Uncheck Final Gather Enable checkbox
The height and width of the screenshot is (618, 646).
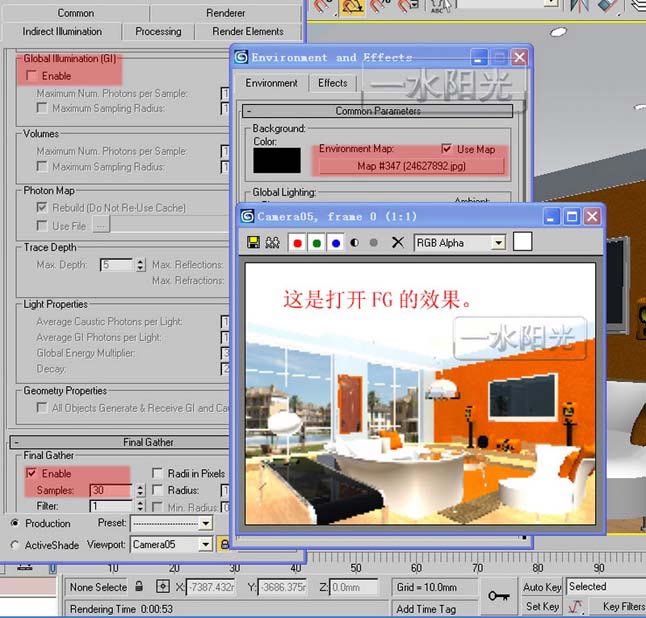[x=31, y=473]
